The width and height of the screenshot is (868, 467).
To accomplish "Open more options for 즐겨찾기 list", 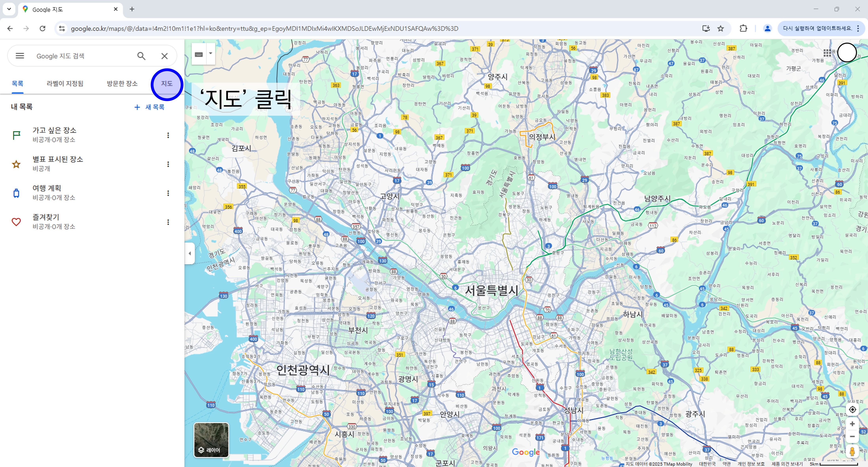I will pyautogui.click(x=168, y=222).
